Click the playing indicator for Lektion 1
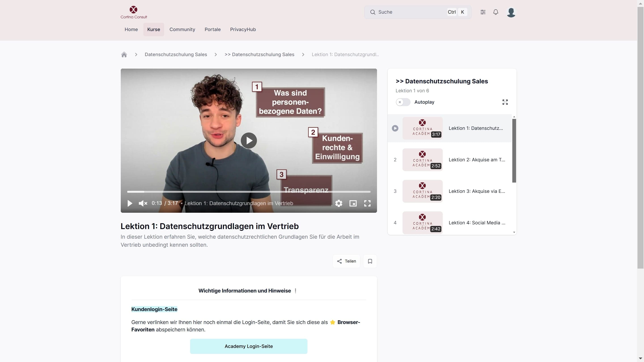 (395, 128)
